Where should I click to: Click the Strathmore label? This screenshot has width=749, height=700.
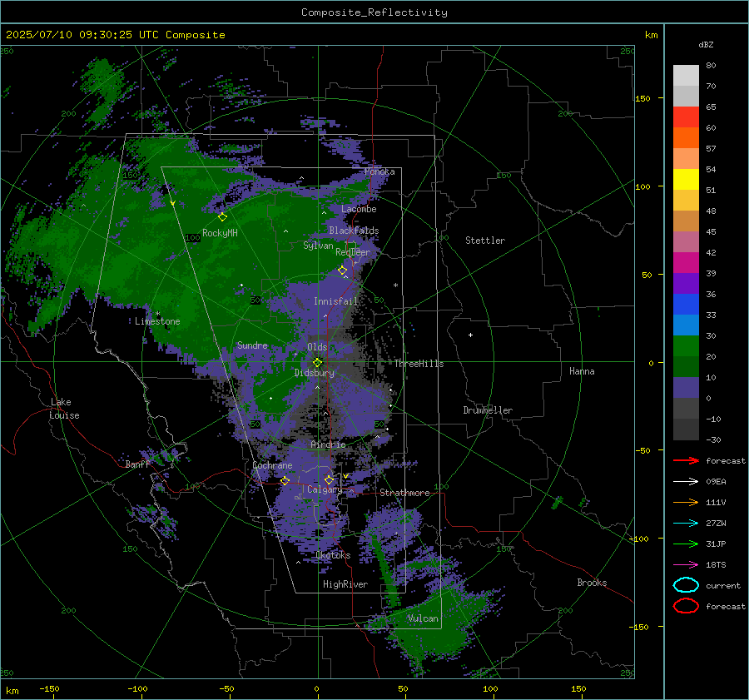(404, 493)
